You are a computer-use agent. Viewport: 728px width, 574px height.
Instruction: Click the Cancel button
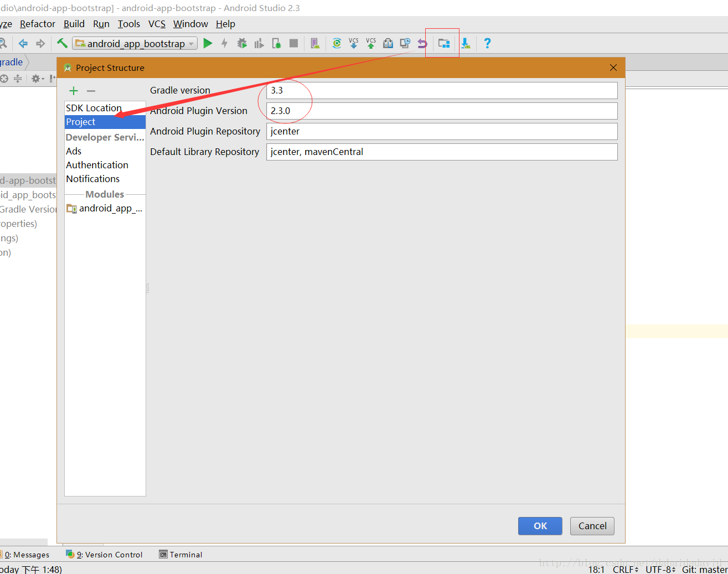tap(592, 526)
